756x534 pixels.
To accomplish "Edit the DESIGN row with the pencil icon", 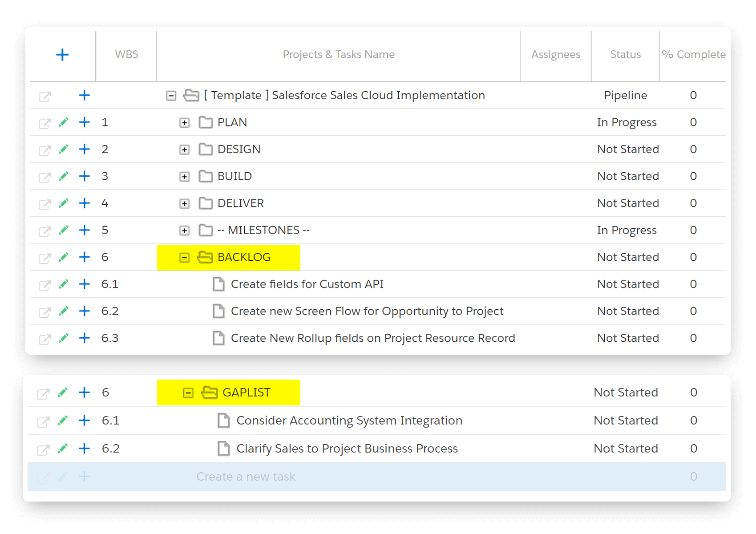I will (64, 150).
